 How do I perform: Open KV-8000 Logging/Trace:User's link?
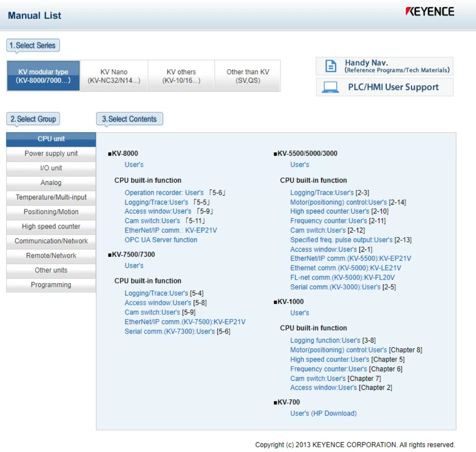pyautogui.click(x=157, y=202)
